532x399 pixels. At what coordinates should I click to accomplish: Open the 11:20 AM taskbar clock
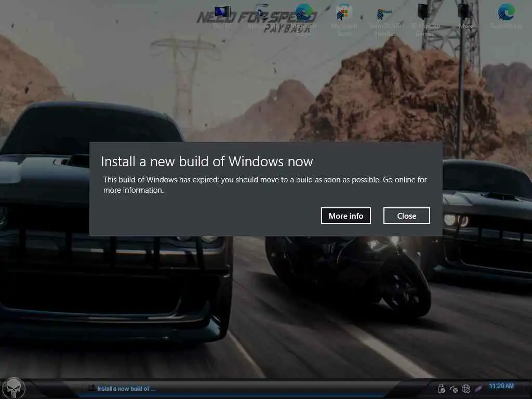click(501, 386)
